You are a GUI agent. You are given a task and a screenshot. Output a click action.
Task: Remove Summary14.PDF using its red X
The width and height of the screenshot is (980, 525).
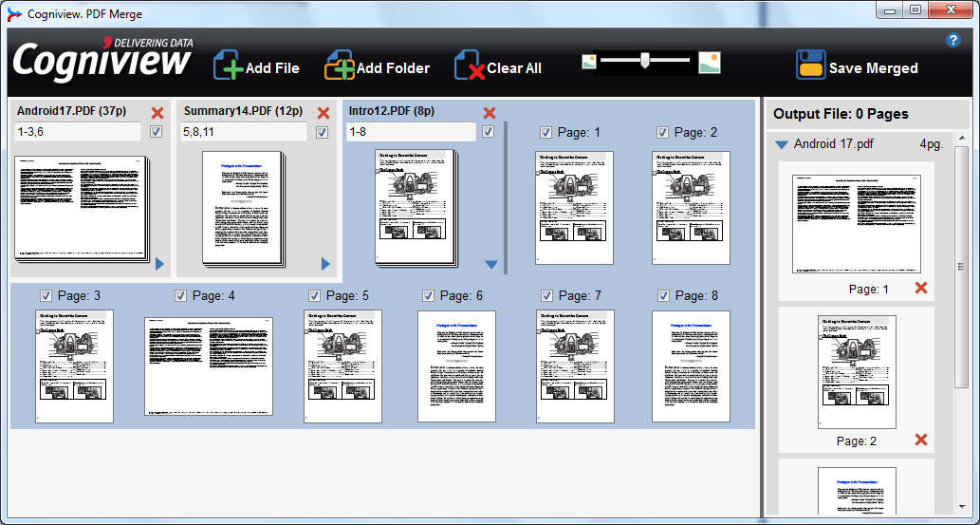[x=324, y=113]
